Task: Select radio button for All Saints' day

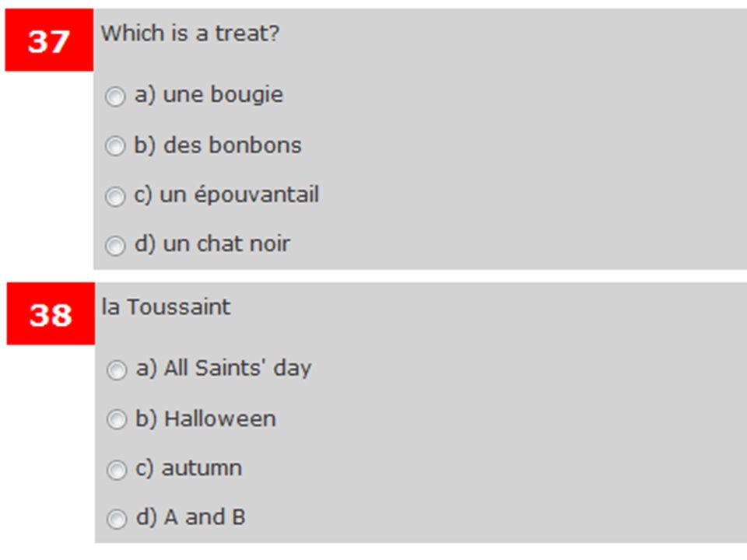Action: 117,370
